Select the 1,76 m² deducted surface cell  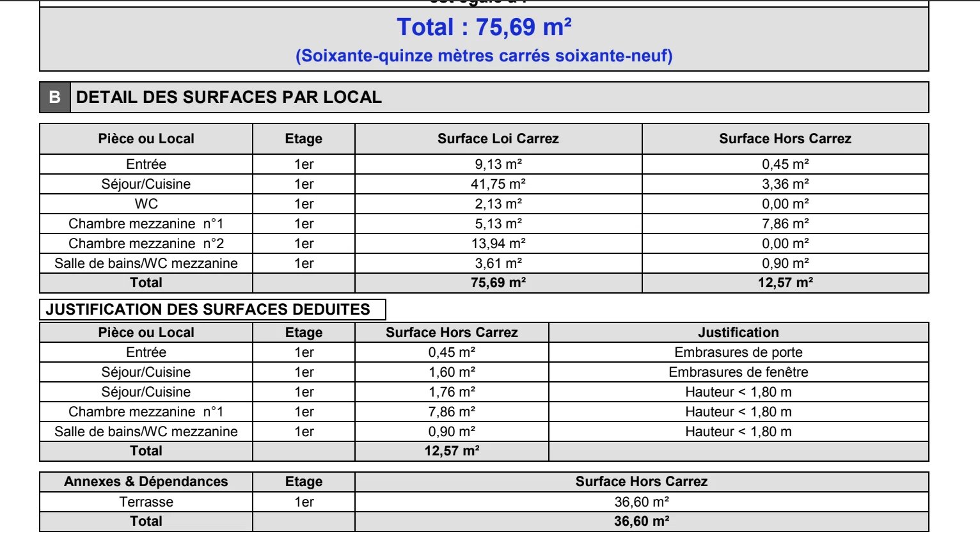click(452, 392)
